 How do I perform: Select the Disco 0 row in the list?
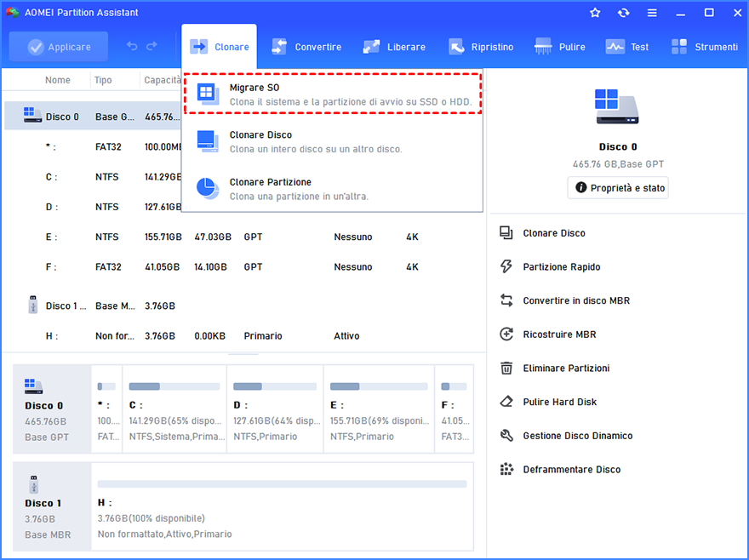point(93,117)
